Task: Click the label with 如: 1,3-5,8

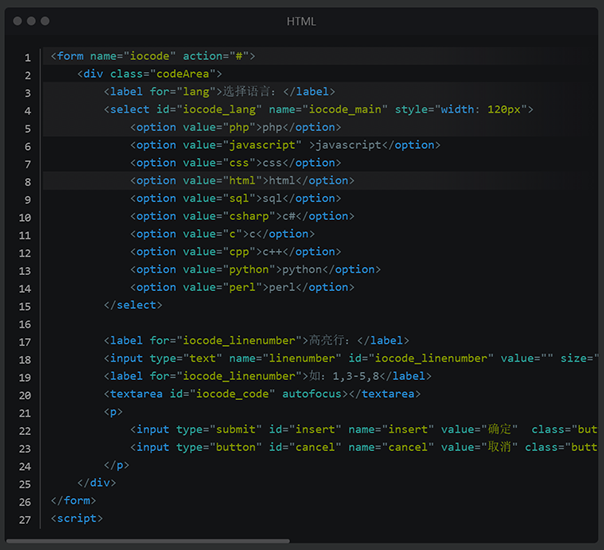Action: pos(268,376)
